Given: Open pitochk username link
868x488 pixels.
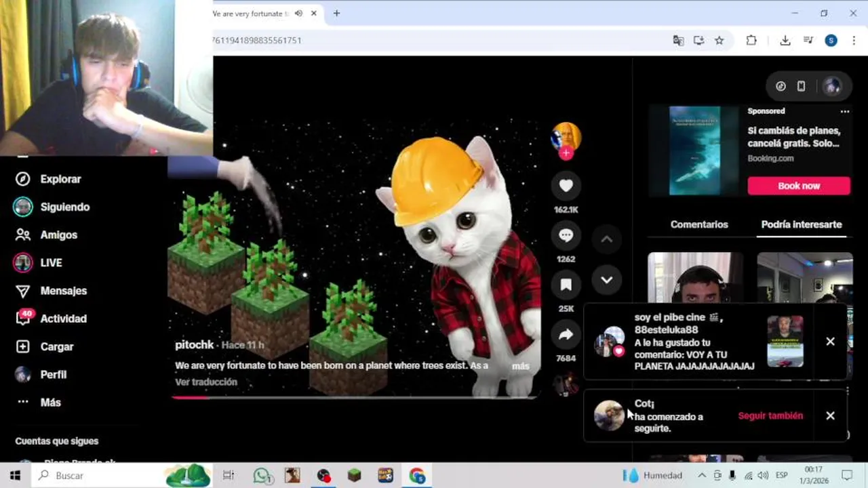Looking at the screenshot, I should tap(195, 344).
